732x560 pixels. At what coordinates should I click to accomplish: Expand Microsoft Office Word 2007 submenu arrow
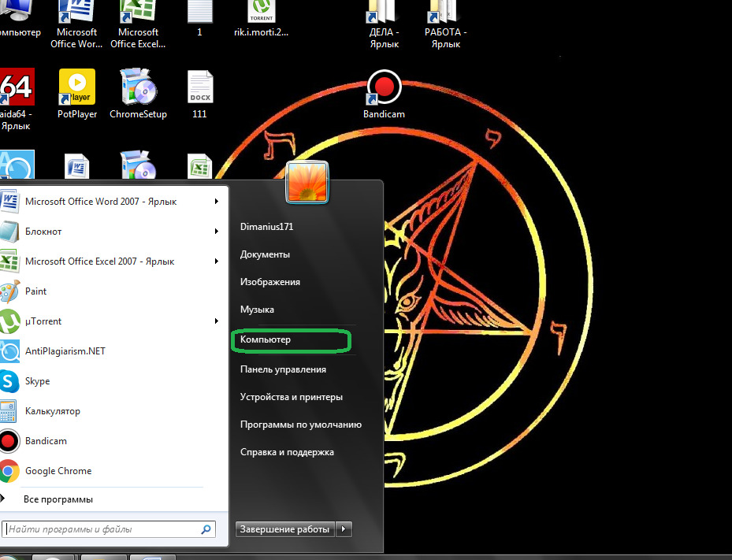point(216,202)
